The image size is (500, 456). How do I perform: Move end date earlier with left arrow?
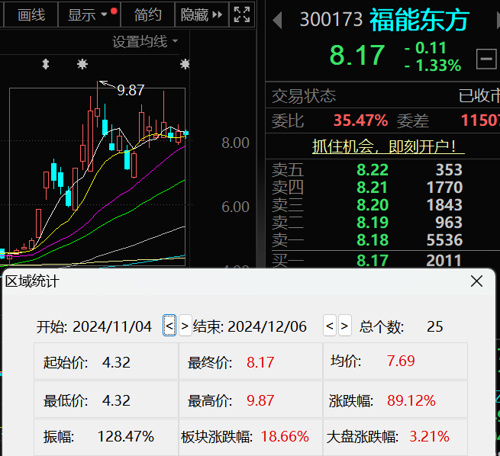pos(330,326)
